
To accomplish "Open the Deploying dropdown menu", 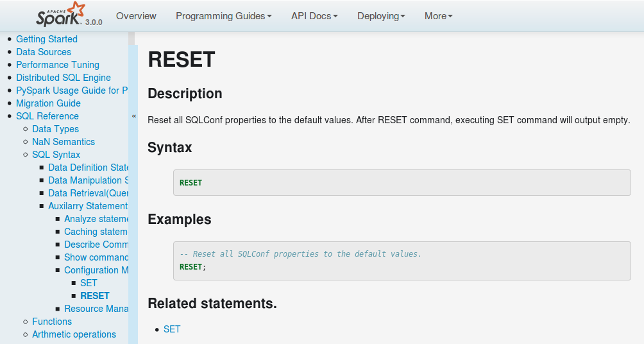I will 381,16.
